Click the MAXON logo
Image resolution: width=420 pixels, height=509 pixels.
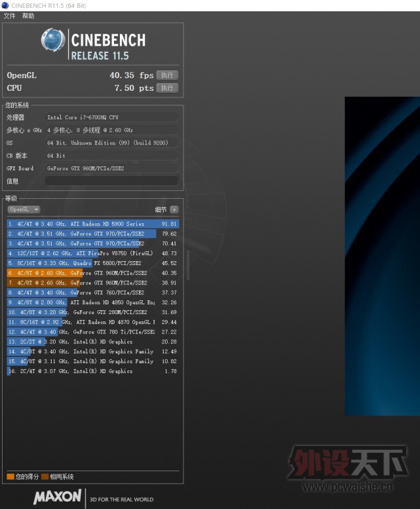[58, 496]
